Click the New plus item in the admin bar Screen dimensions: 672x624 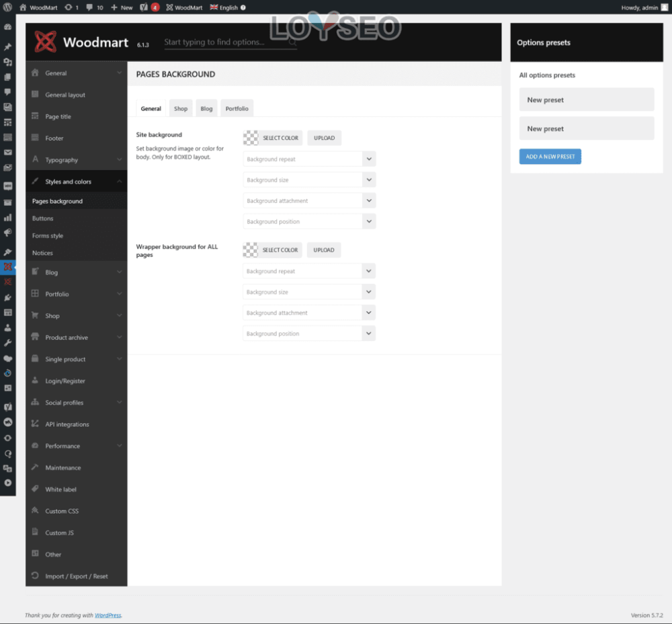pyautogui.click(x=122, y=7)
